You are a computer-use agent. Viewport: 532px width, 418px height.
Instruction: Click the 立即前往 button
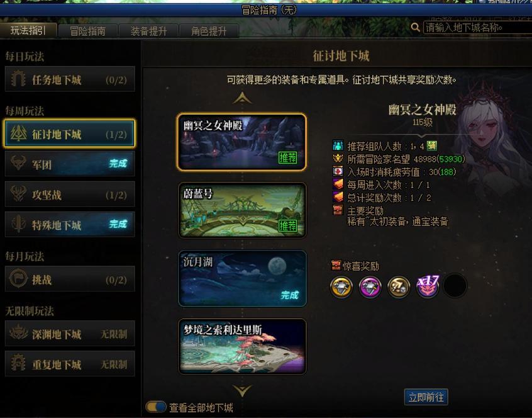(x=426, y=397)
